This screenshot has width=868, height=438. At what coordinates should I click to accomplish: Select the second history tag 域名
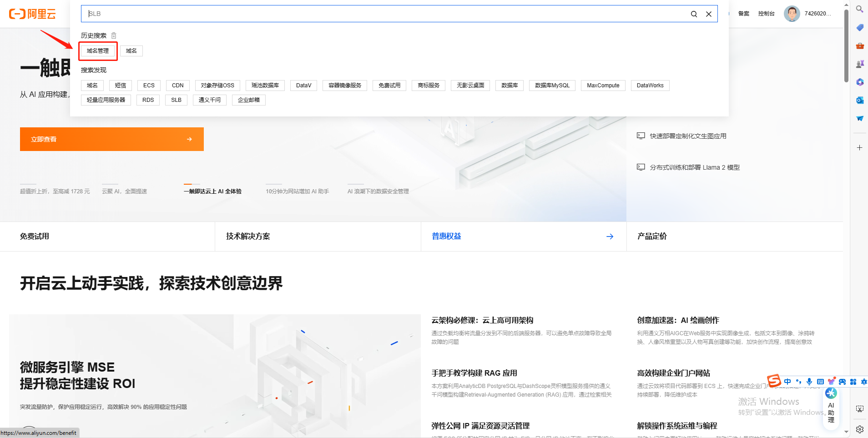coord(131,51)
